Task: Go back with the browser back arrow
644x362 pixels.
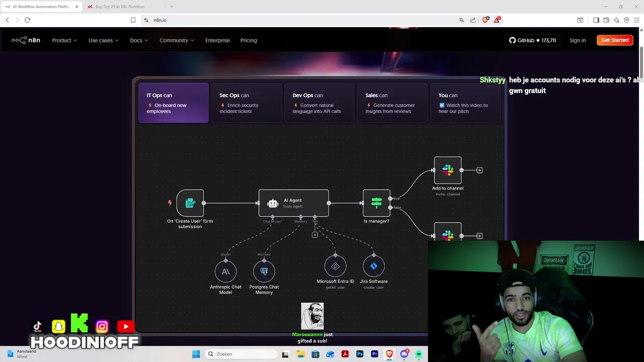Action: 8,20
